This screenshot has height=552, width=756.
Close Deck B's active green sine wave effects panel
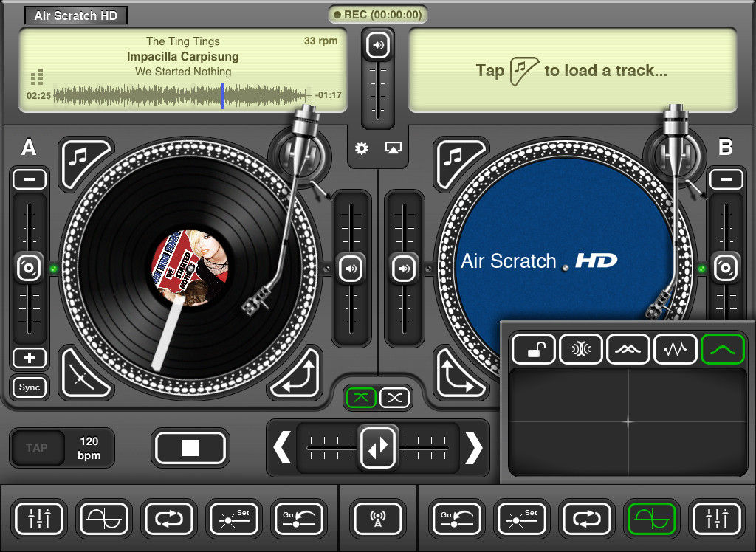652,518
